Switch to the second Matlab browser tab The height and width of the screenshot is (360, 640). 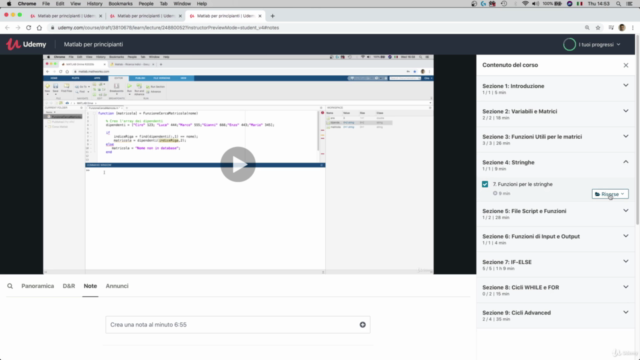(x=145, y=16)
